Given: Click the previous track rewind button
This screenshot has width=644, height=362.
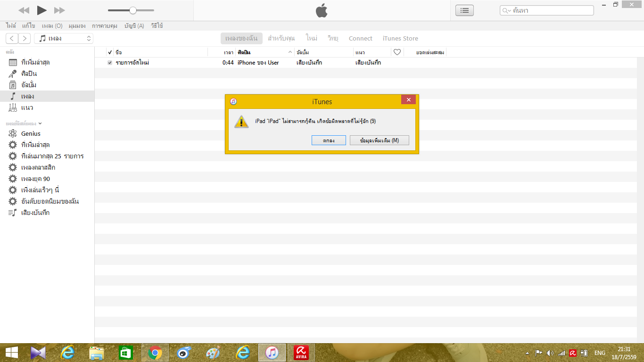Looking at the screenshot, I should (x=24, y=10).
